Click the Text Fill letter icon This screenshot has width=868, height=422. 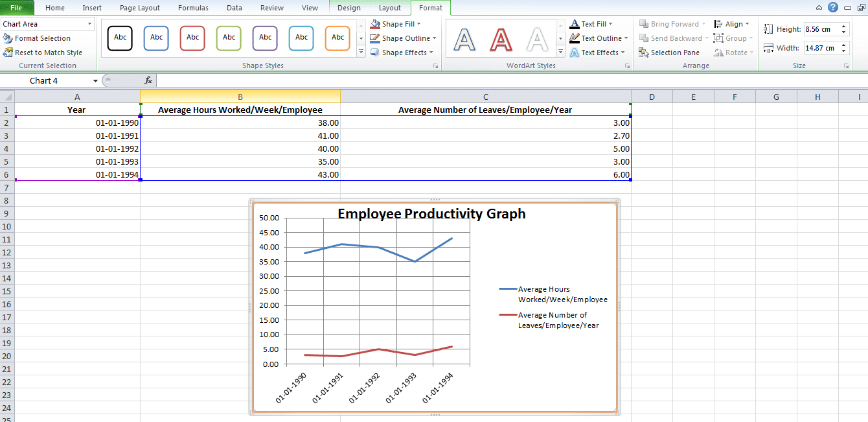(575, 24)
